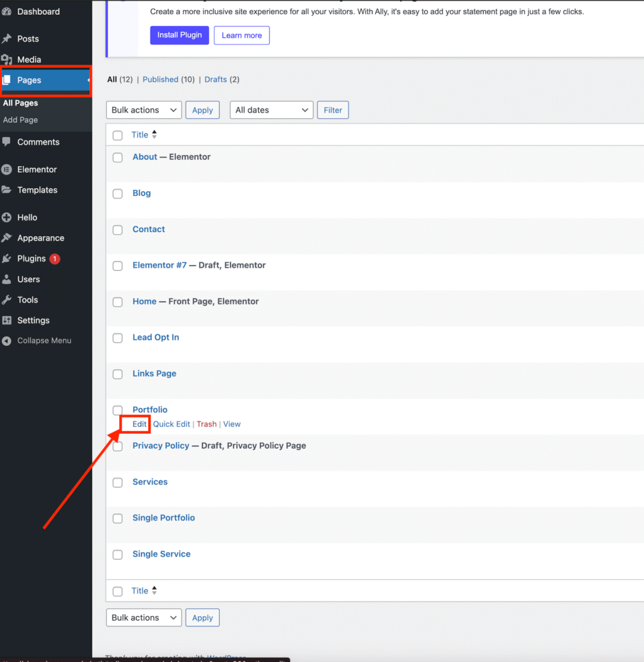Expand the All dates filter dropdown
The height and width of the screenshot is (662, 644).
(271, 110)
